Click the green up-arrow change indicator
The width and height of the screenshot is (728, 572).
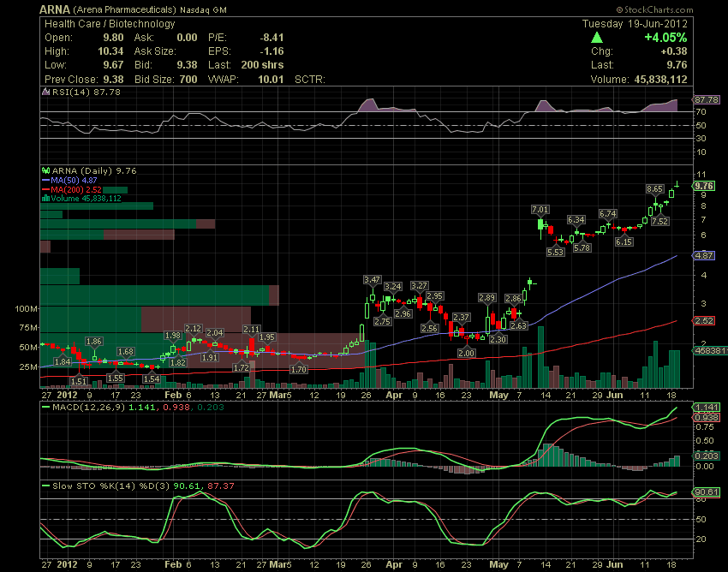pyautogui.click(x=597, y=38)
